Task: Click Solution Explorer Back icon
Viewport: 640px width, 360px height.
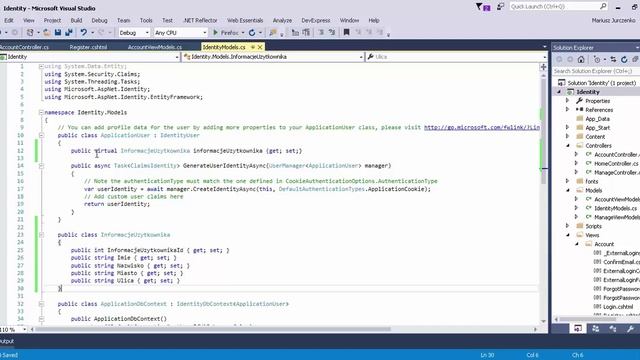Action: [560, 60]
